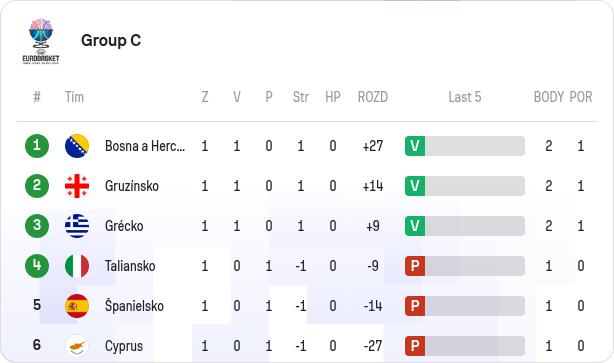
Task: Click the green rank 1 badge
Action: coord(37,146)
